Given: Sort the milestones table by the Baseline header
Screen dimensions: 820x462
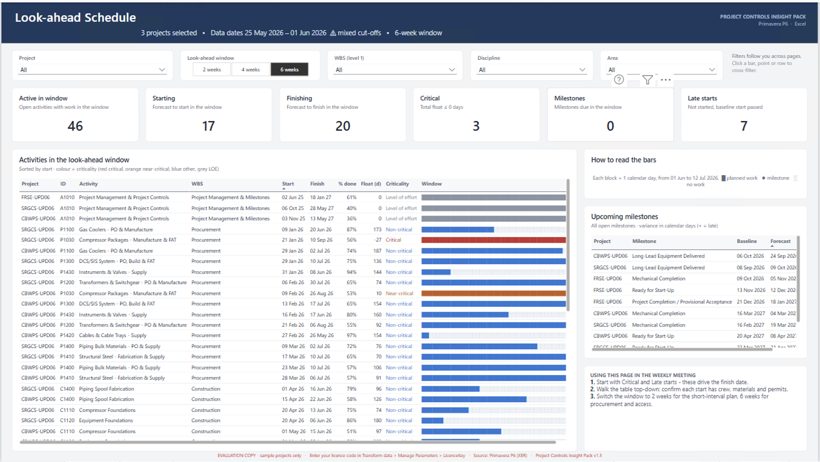Looking at the screenshot, I should tap(747, 241).
